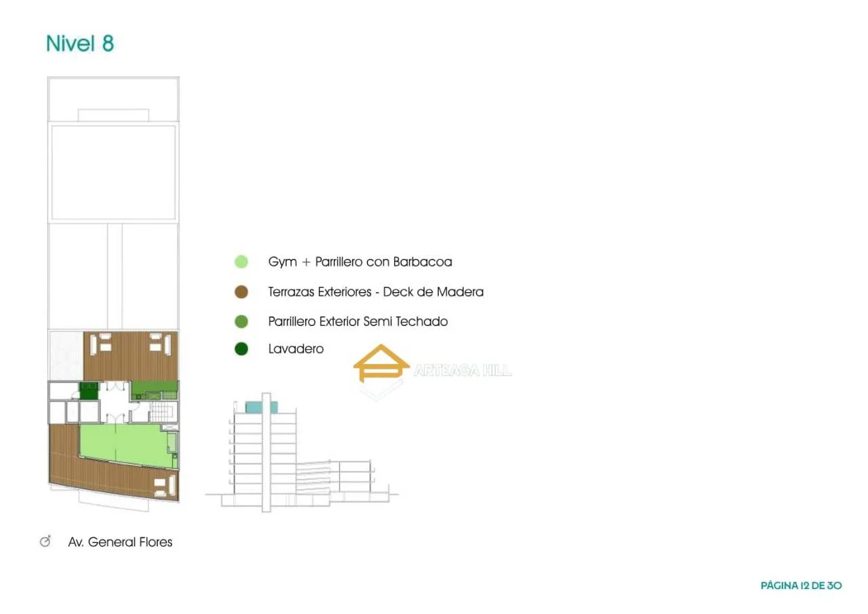Click the light green Gym legend dot
Image resolution: width=868 pixels, height=614 pixels.
[241, 262]
